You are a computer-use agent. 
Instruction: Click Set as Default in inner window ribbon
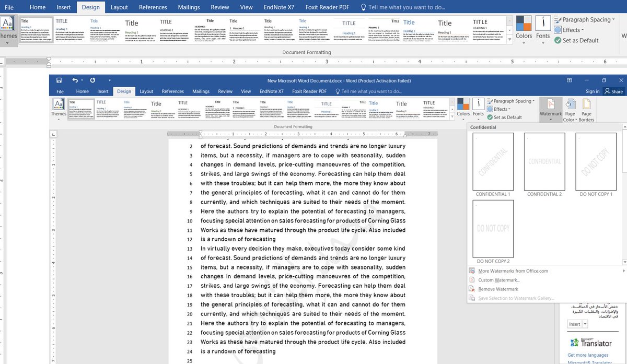tap(504, 117)
